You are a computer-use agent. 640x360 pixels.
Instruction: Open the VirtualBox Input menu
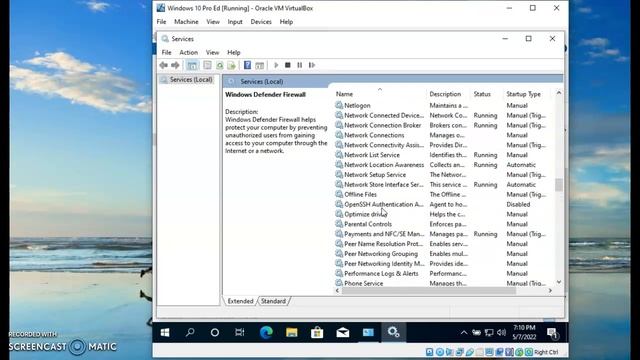click(235, 22)
